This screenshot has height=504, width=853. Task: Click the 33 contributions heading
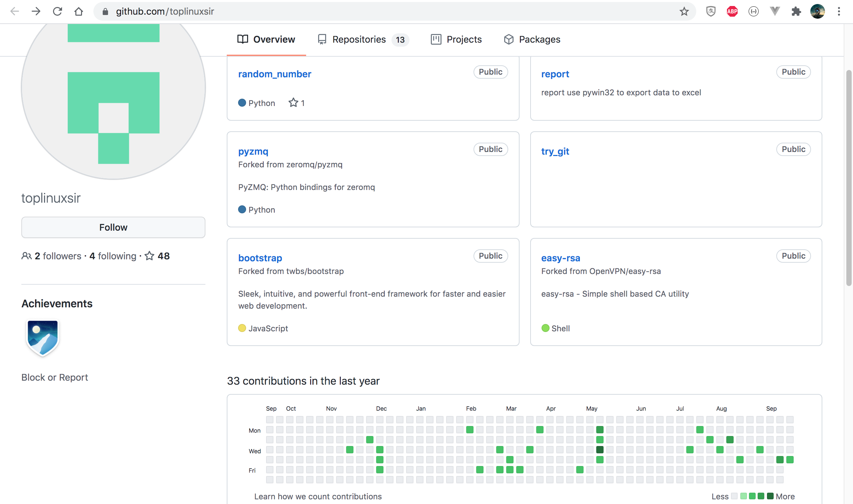point(303,381)
